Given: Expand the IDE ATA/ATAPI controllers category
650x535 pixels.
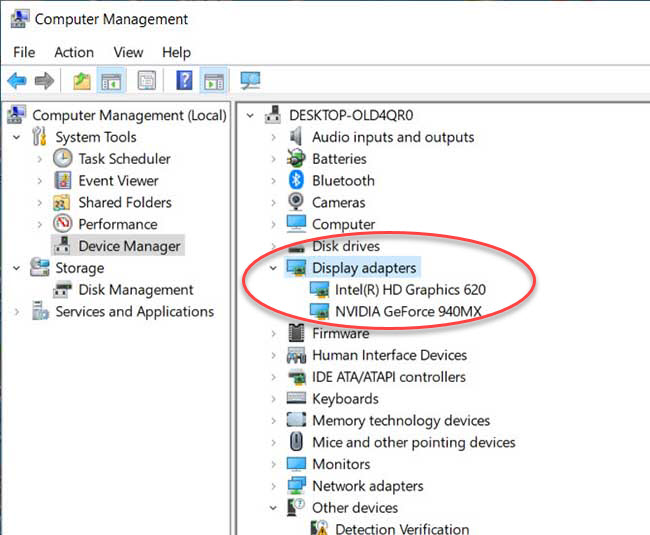Looking at the screenshot, I should point(273,377).
